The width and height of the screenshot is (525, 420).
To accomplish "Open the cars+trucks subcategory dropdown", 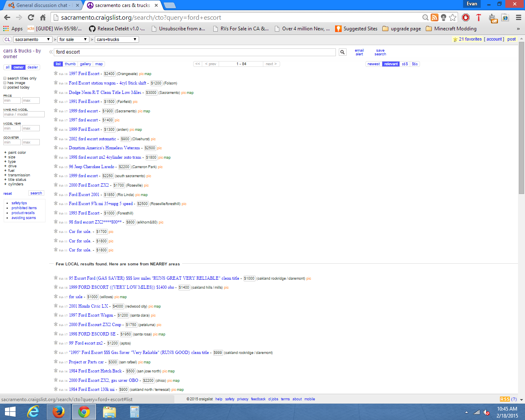I will (117, 39).
